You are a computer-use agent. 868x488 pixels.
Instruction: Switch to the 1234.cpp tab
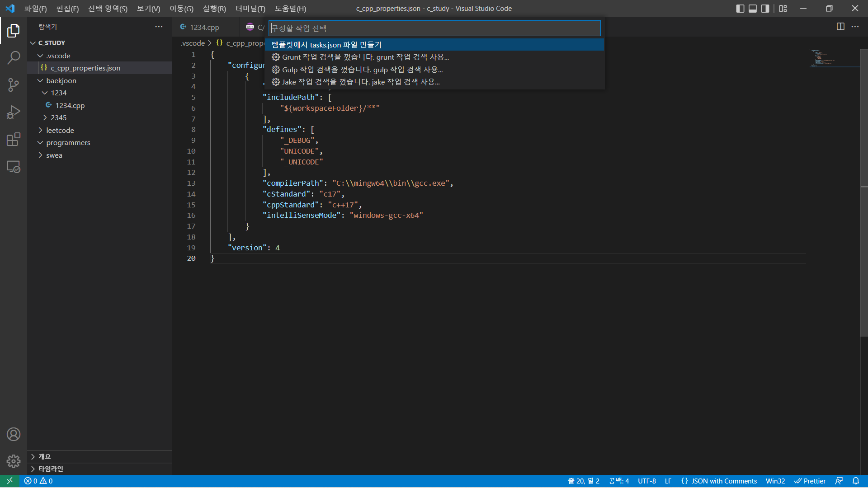[x=204, y=27]
